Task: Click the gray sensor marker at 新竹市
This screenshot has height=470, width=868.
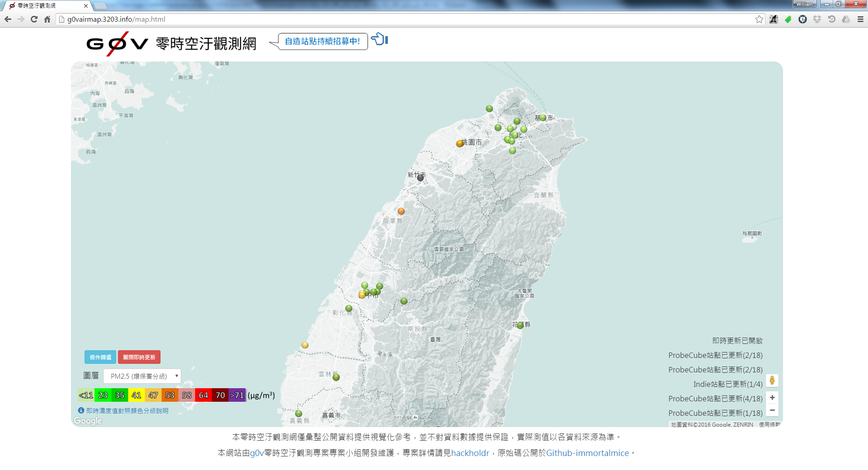Action: 420,178
